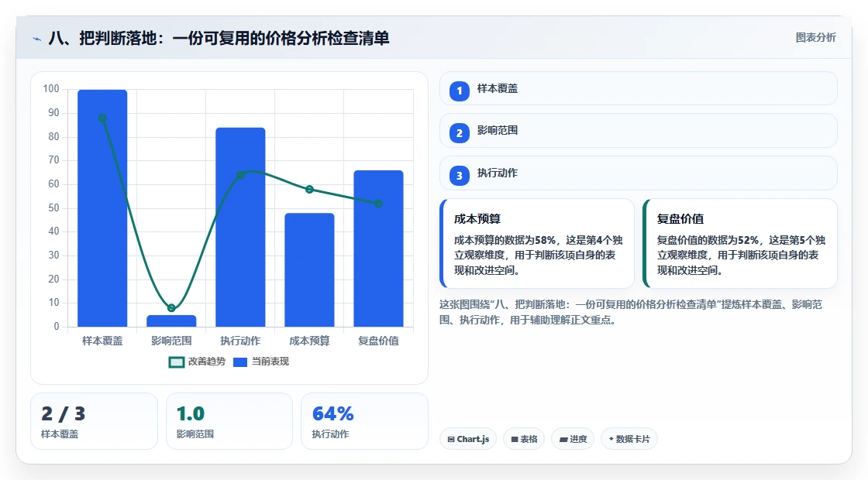Select the 样本覆盖 list item
Screen dimensions: 868x480
tap(638, 88)
